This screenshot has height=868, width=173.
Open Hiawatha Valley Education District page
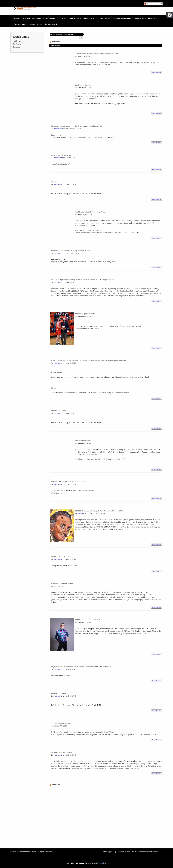[44, 24]
